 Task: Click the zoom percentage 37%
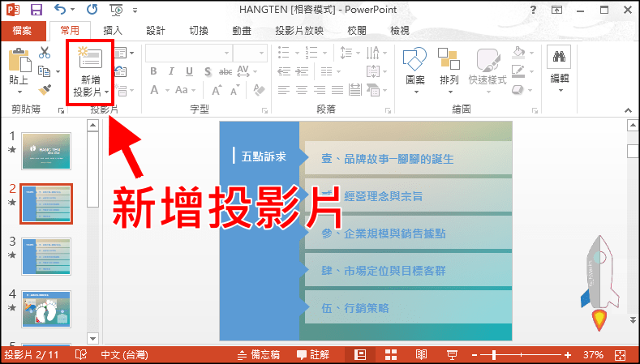pyautogui.click(x=594, y=354)
